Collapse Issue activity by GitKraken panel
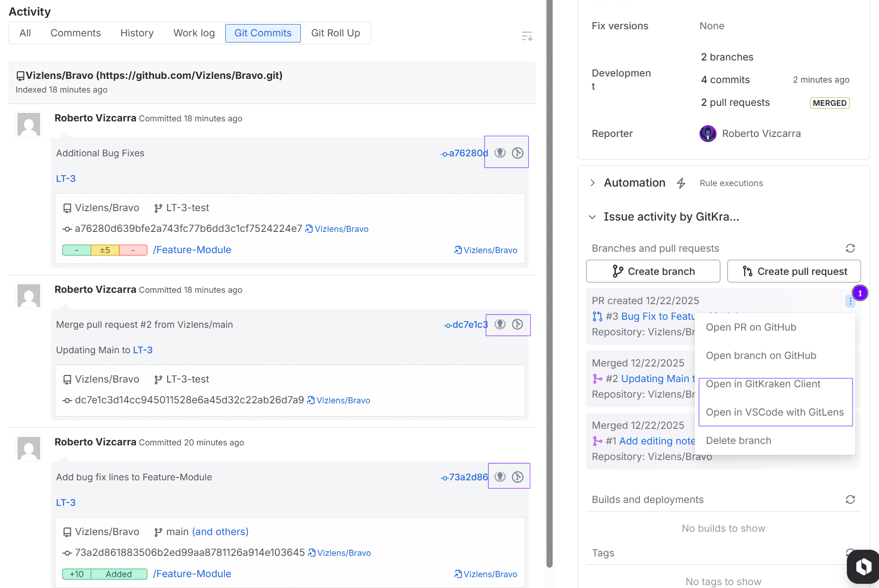Screen dimensions: 879x588 [x=592, y=217]
